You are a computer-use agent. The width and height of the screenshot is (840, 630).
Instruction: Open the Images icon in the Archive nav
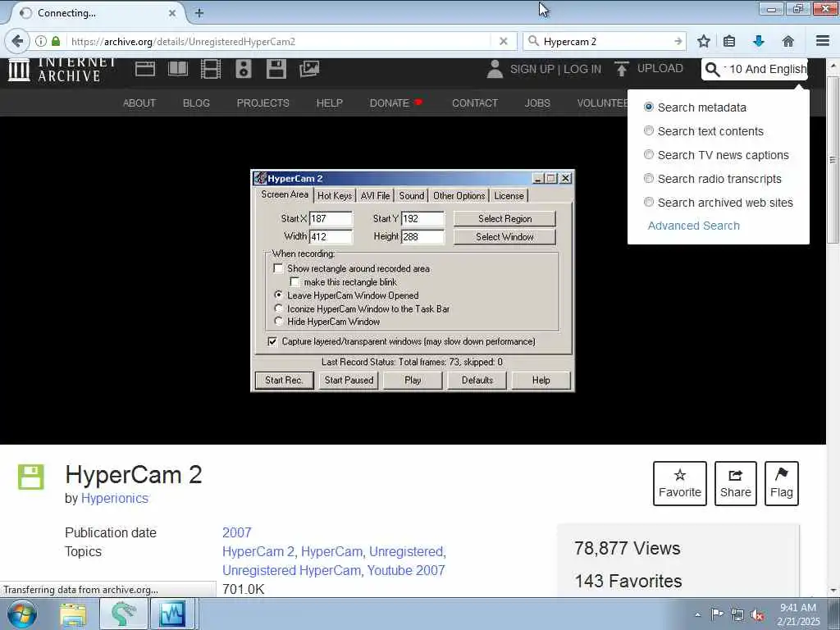coord(309,69)
